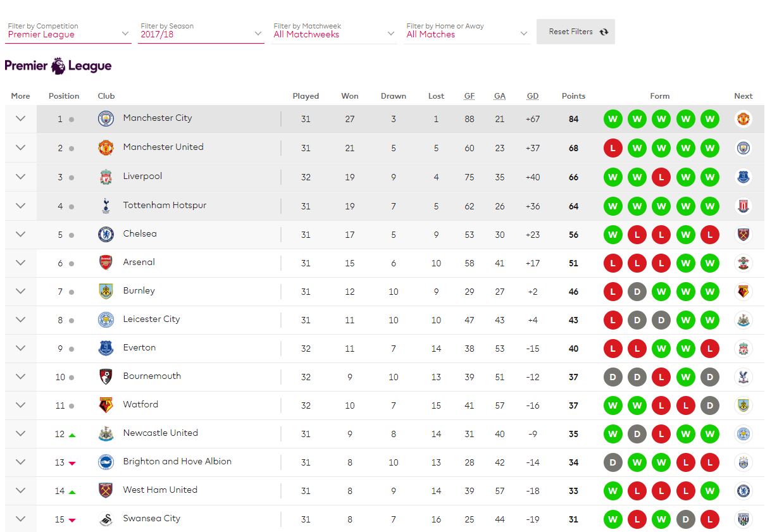Click the Swansea City swan crest
The width and height of the screenshot is (765, 532).
[x=106, y=519]
